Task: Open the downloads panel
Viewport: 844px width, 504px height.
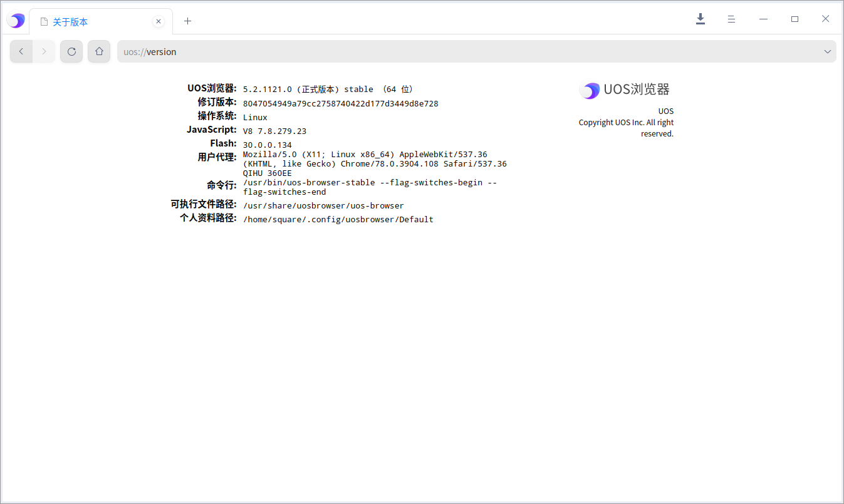Action: click(701, 19)
